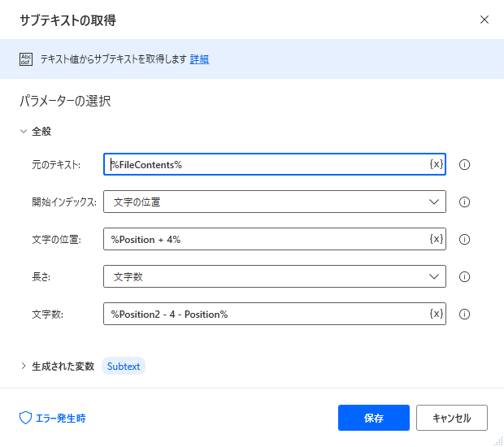Click the 保存 button

point(373,418)
